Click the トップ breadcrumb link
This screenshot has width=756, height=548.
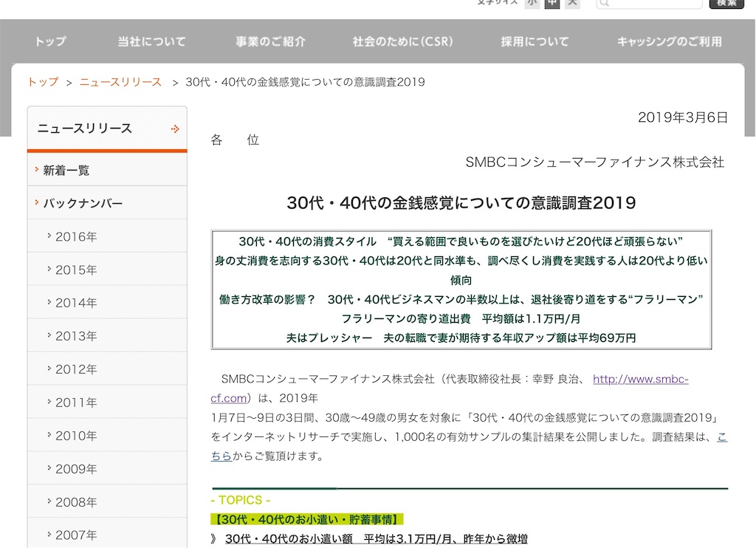(43, 82)
